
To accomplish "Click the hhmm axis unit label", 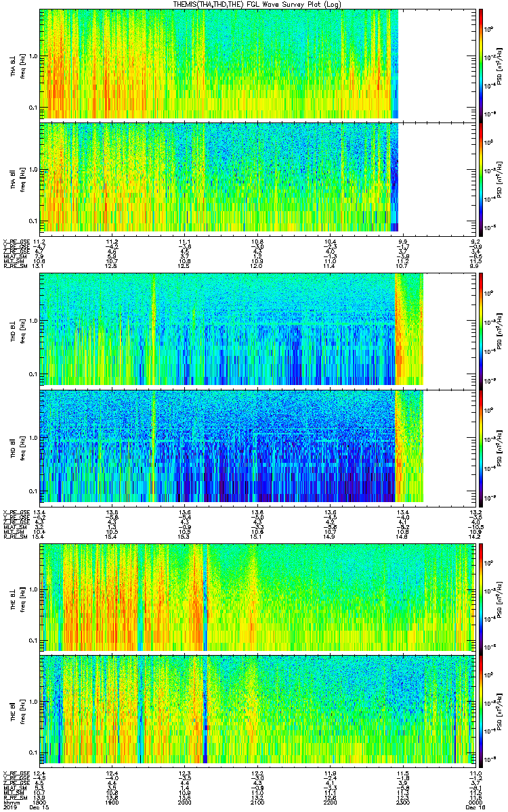I will 10,802.
